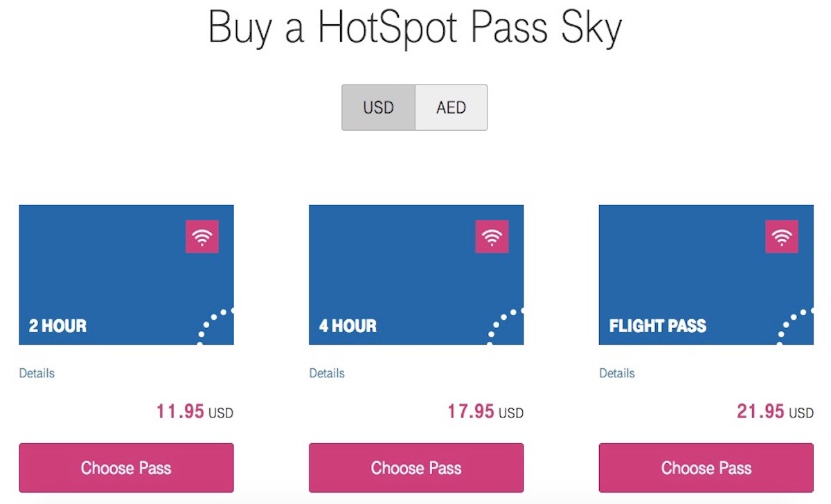
Task: Select the 2 HOUR pass card image
Action: point(126,275)
